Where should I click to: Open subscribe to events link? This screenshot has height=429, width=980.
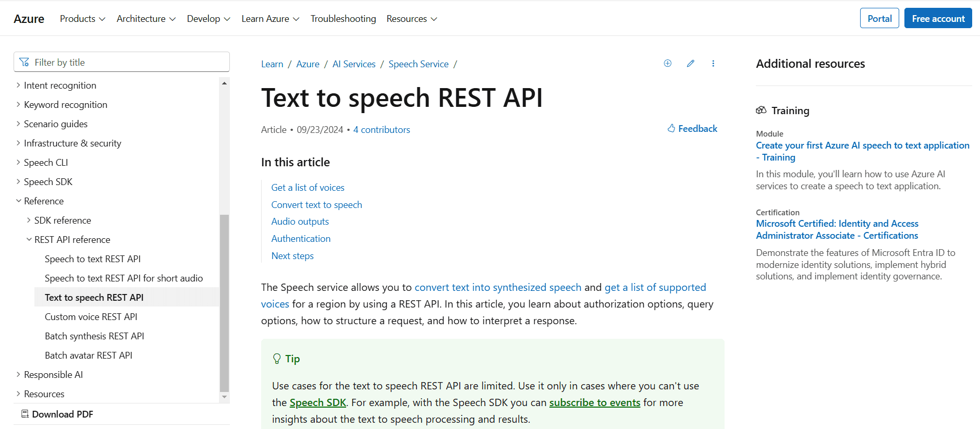tap(595, 402)
